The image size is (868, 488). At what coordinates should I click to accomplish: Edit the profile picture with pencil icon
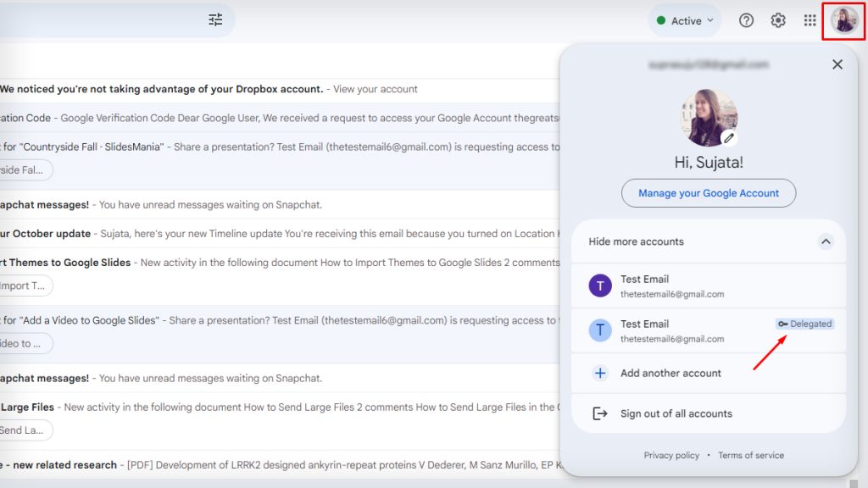point(730,138)
